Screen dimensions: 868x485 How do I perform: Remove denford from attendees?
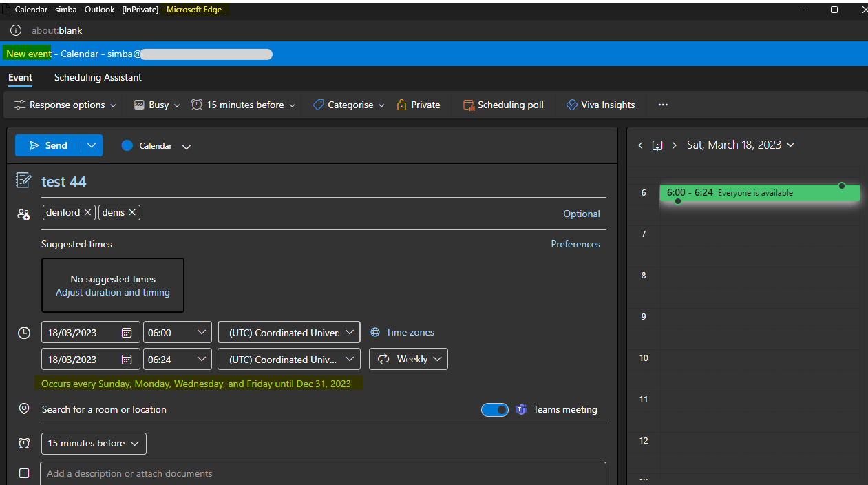pyautogui.click(x=88, y=213)
